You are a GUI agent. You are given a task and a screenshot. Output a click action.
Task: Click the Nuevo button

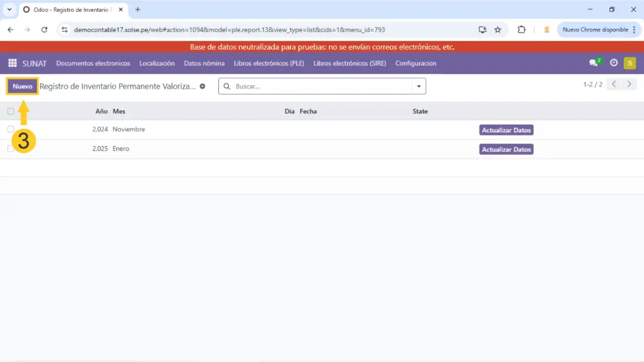[x=23, y=86]
